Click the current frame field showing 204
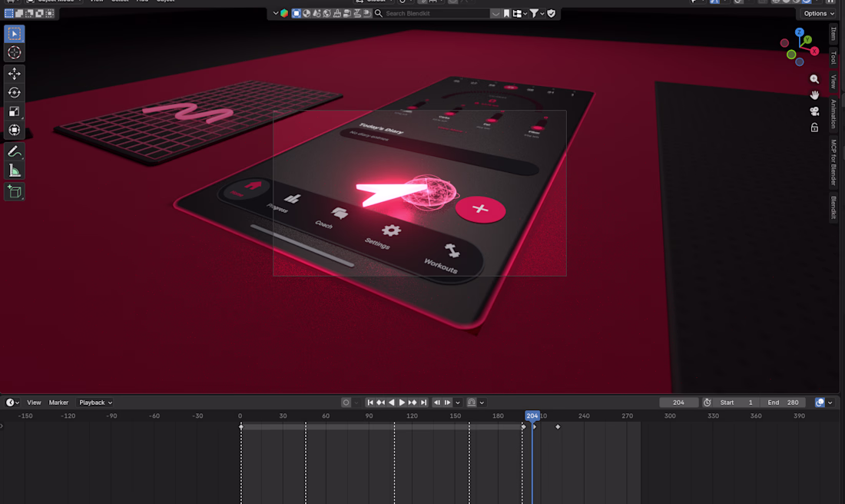Viewport: 845px width, 504px height. point(678,403)
